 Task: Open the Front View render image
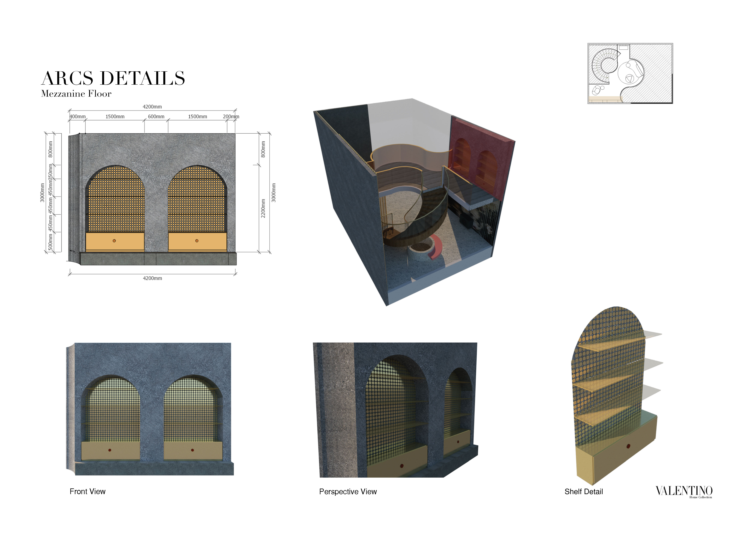(150, 409)
